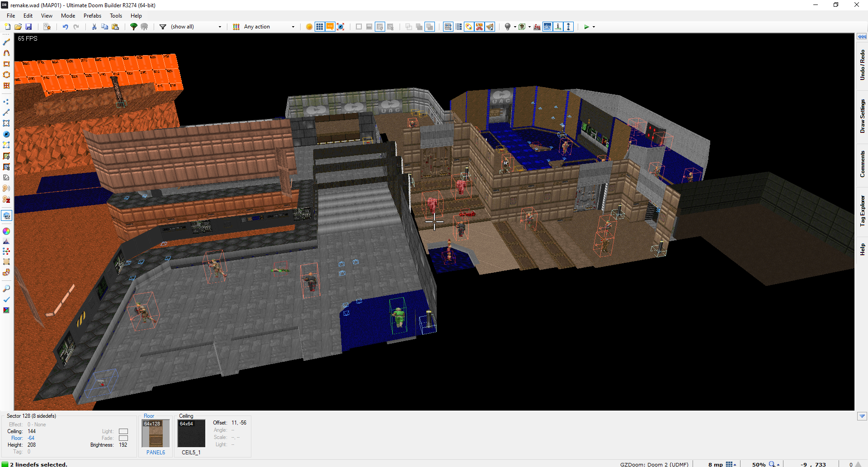This screenshot has height=467, width=868.
Task: Switch to Sectors mode
Action: click(6, 123)
